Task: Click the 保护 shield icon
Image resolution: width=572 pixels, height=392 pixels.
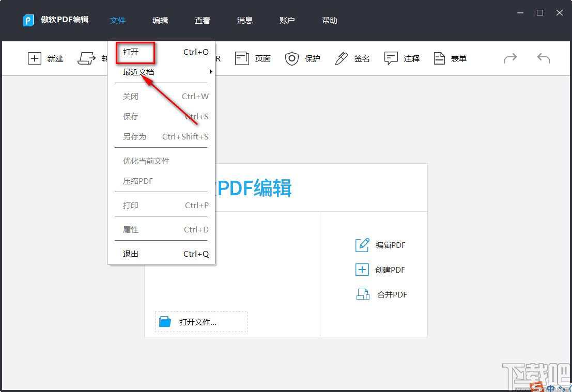Action: coord(292,58)
